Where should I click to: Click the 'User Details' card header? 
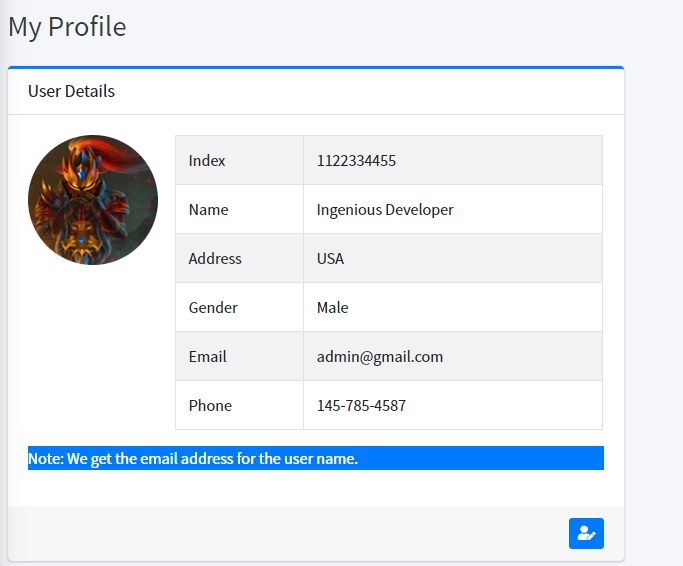click(316, 92)
